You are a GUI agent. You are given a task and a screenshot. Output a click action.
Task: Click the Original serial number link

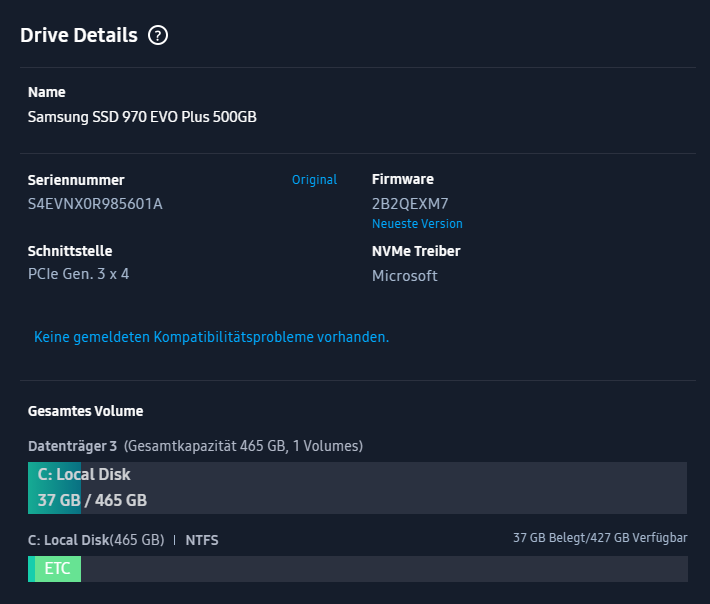[x=314, y=180]
